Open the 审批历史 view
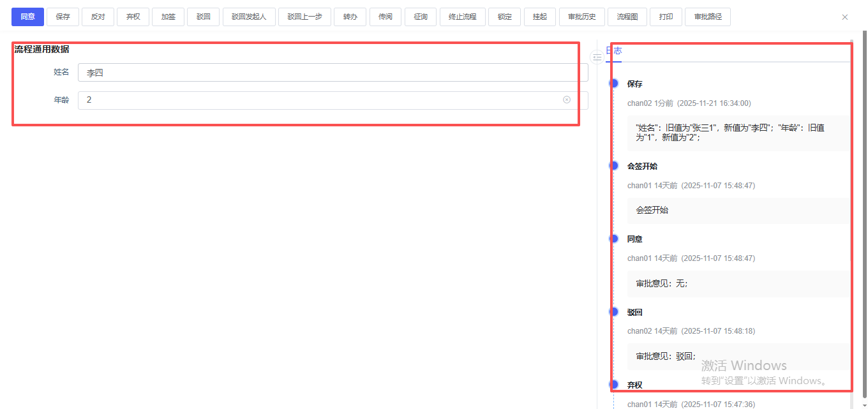 point(581,17)
